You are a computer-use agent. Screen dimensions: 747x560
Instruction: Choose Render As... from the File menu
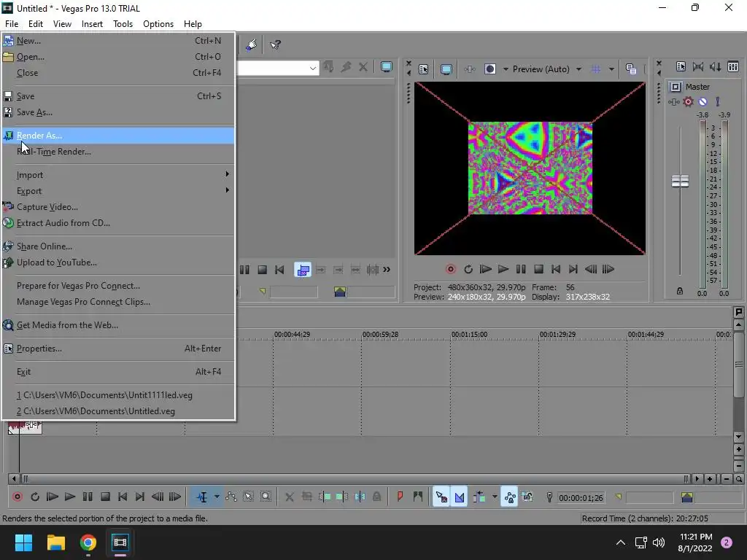(x=117, y=136)
